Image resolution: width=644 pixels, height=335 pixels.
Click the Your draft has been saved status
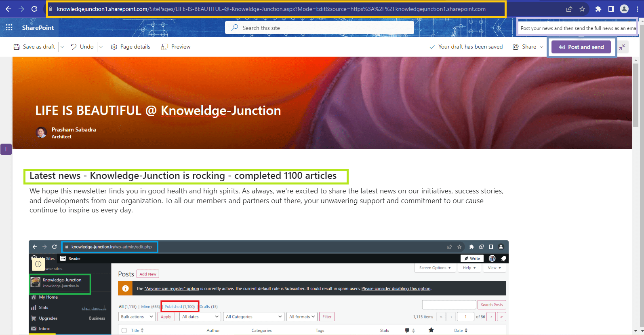click(x=466, y=47)
